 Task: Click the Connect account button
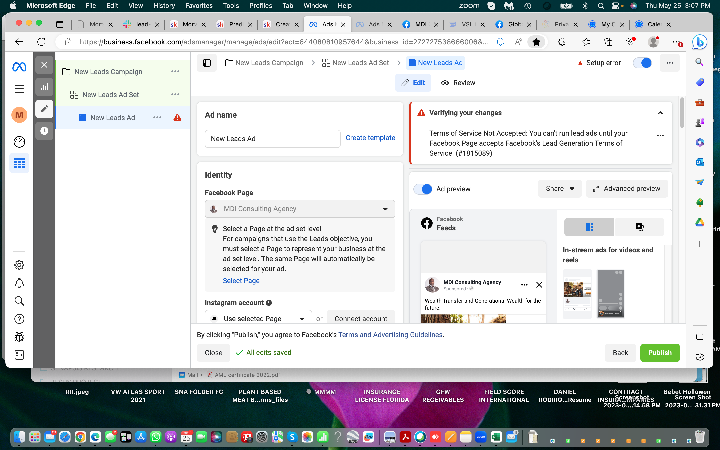[360, 318]
